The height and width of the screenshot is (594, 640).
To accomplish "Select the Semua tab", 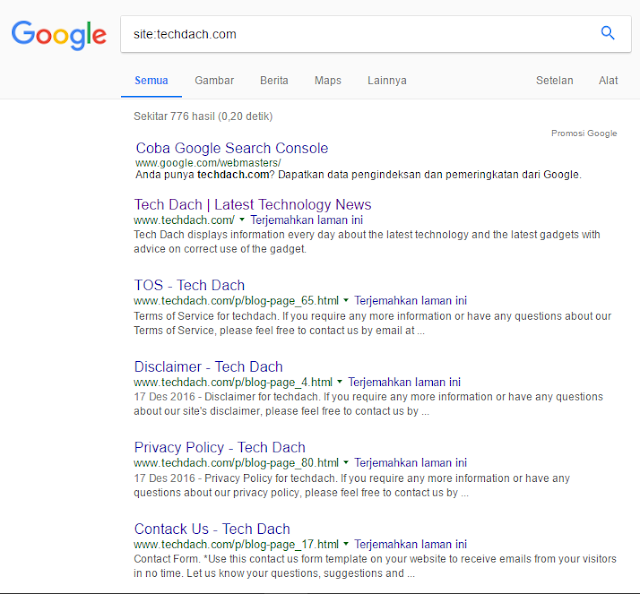I will tap(151, 80).
